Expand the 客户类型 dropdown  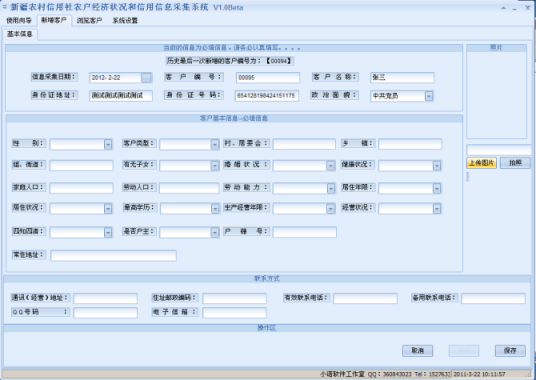click(x=215, y=144)
